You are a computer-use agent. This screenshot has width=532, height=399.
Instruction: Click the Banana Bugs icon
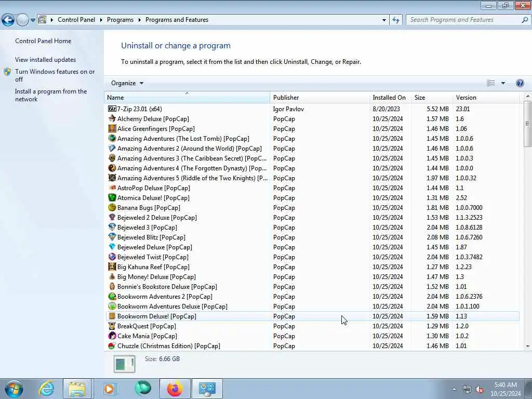(x=112, y=207)
